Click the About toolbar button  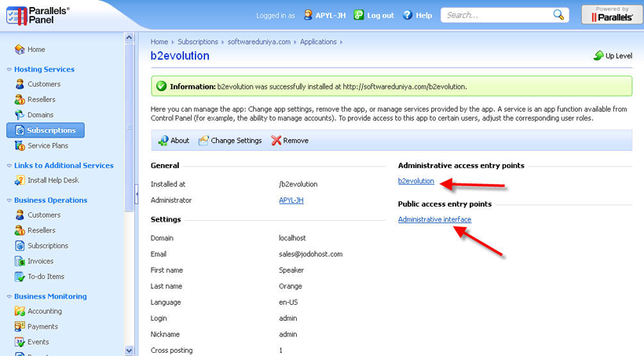coord(174,141)
